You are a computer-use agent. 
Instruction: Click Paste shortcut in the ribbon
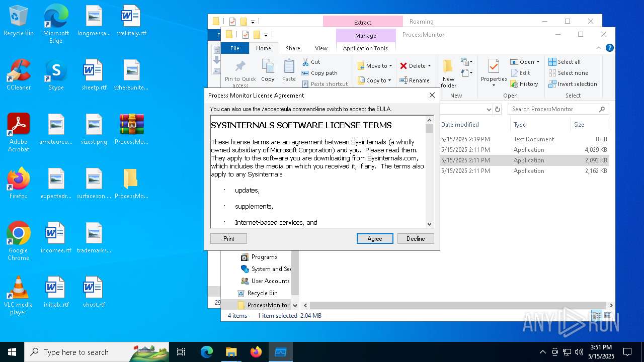tap(325, 84)
